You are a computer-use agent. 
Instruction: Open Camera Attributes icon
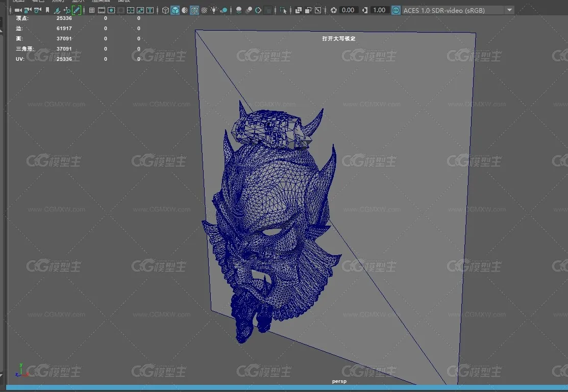click(x=38, y=10)
